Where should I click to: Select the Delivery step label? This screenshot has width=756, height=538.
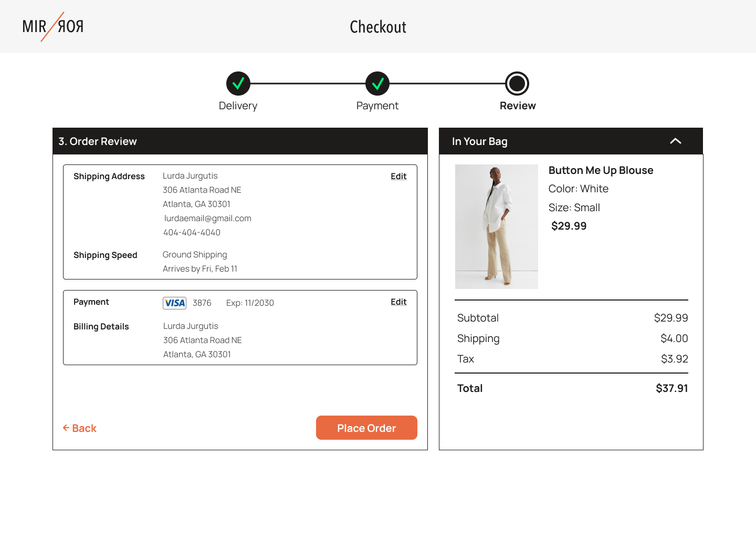238,106
